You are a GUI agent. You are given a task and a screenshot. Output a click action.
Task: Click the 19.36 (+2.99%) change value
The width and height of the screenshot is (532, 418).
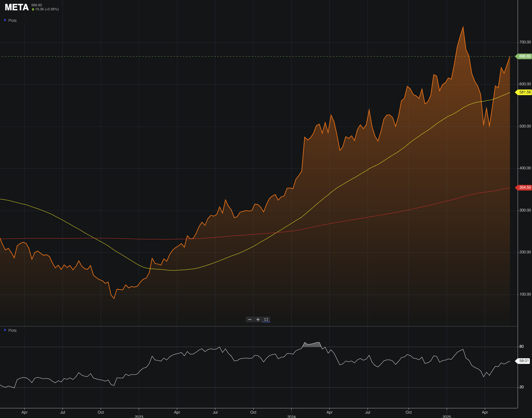pos(46,9)
